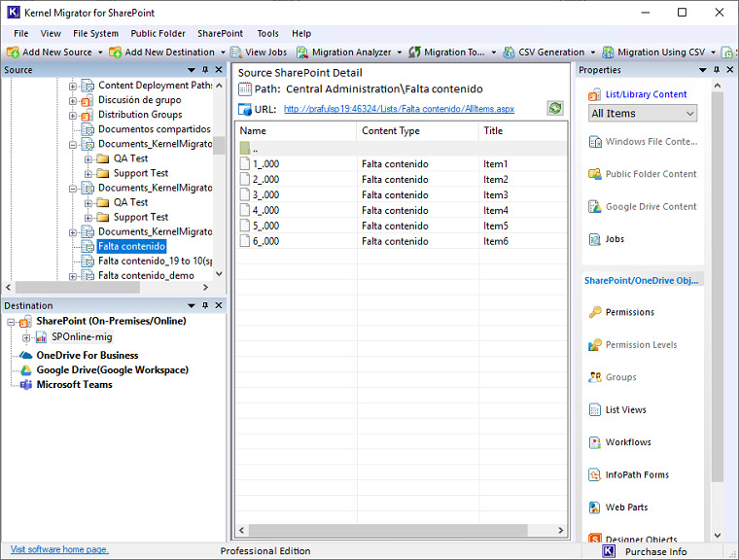The height and width of the screenshot is (560, 739).
Task: Click the Add New Source toolbar icon
Action: [13, 52]
